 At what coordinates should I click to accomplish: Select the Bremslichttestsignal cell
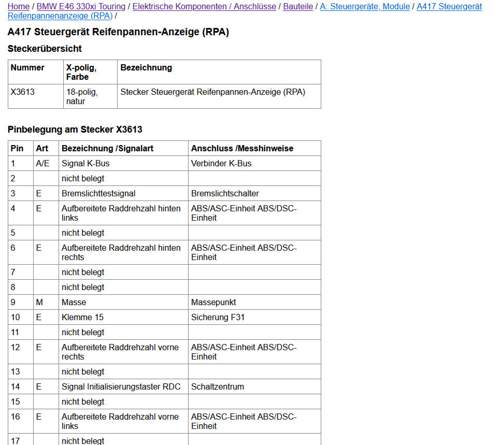coord(123,193)
